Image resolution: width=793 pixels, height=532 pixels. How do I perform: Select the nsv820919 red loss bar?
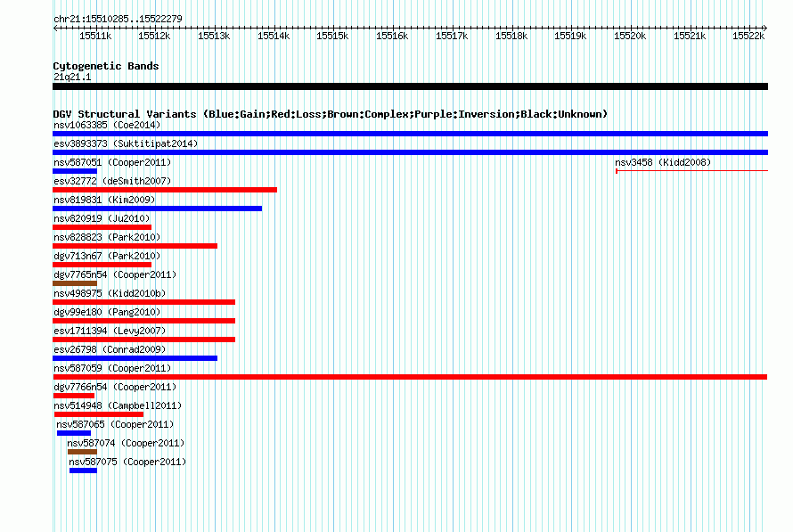pyautogui.click(x=102, y=227)
